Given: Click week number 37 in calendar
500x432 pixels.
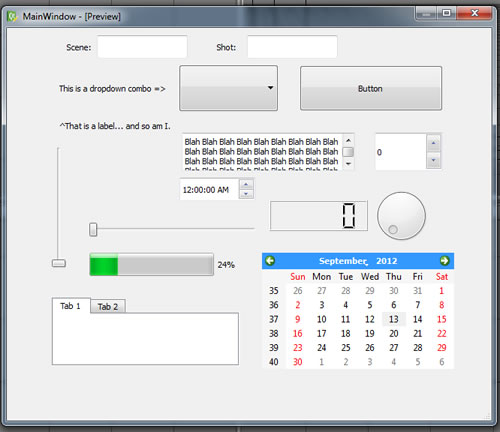Looking at the screenshot, I should (274, 319).
